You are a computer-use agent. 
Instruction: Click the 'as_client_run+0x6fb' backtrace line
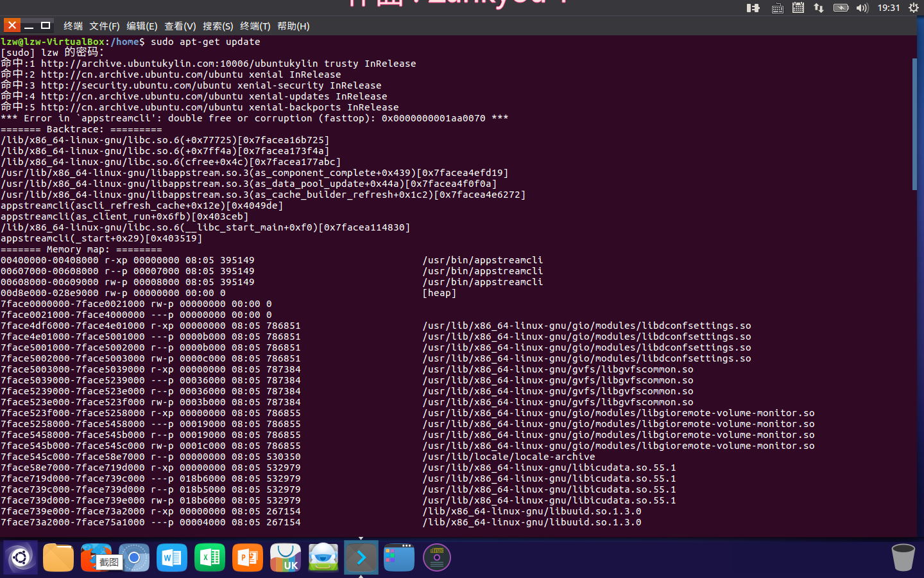tap(124, 216)
